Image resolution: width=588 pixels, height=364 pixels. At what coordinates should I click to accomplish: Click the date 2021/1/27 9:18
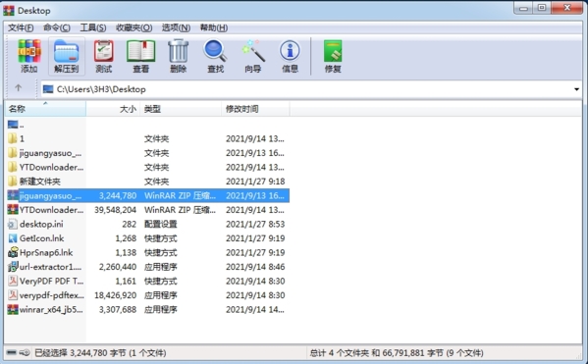(x=255, y=182)
